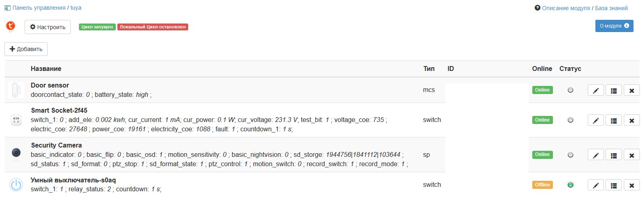Delete the Умный выключатель-s0aq device
Screen dimensions: 644x214
point(631,185)
